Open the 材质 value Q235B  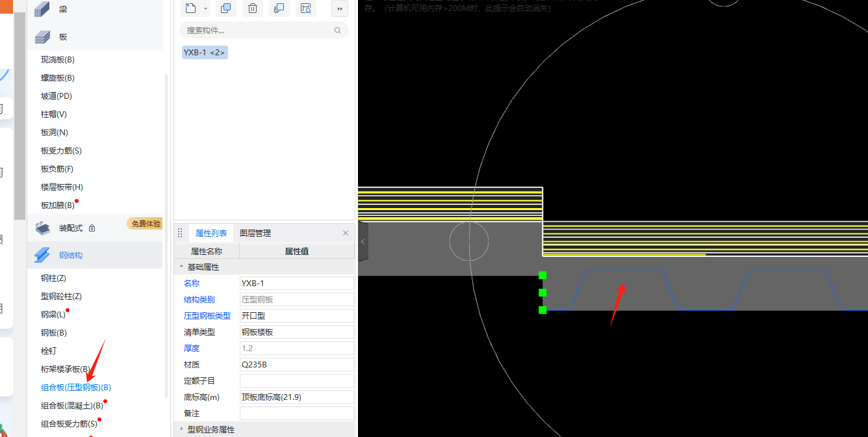(x=297, y=365)
